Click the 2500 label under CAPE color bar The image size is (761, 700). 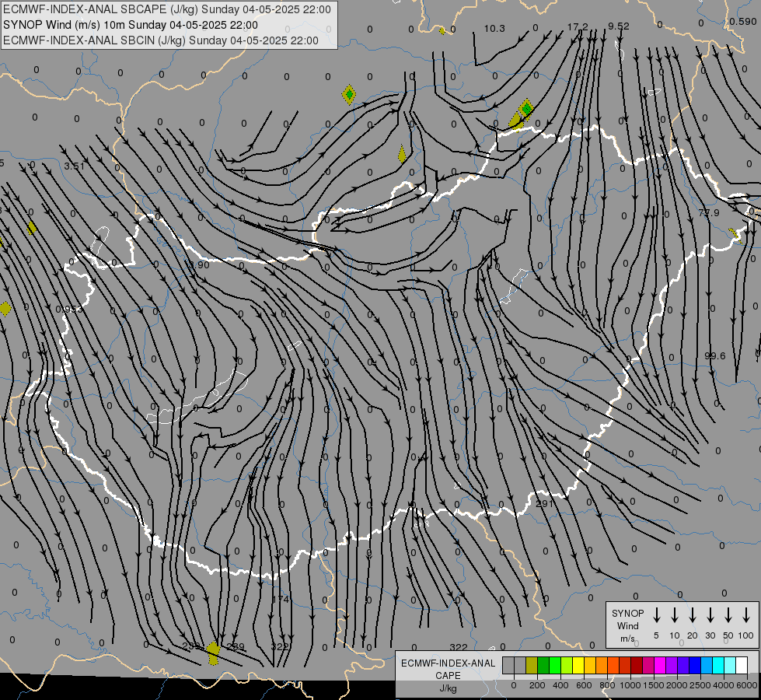[700, 685]
